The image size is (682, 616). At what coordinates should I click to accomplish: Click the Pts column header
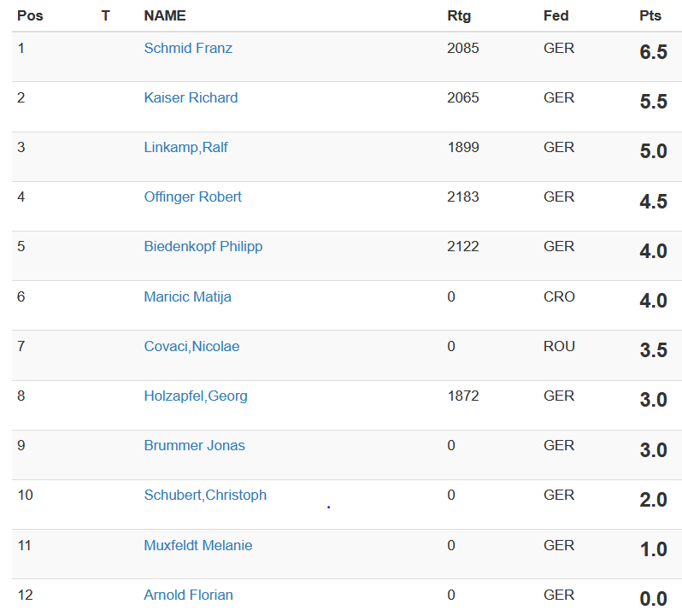pos(650,16)
